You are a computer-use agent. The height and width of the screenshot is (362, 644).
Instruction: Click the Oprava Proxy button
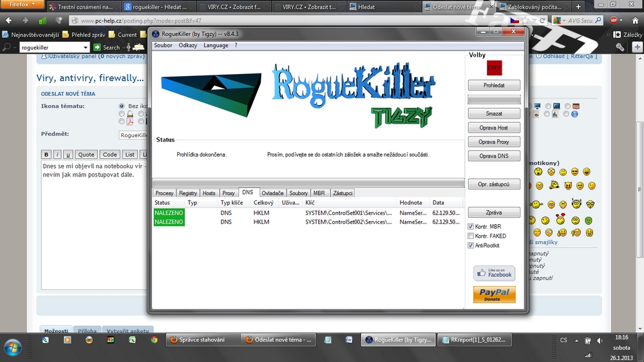494,142
